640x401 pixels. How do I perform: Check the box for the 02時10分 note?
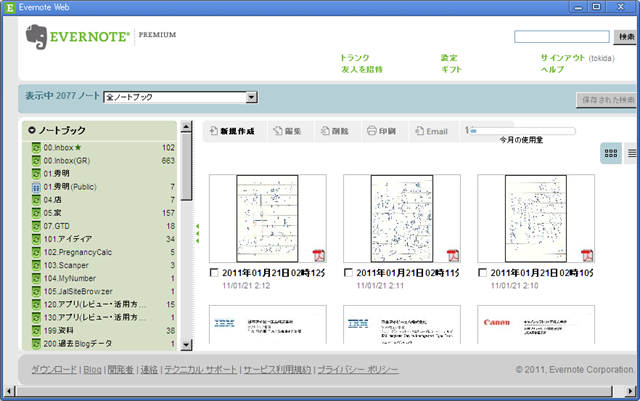tap(482, 272)
